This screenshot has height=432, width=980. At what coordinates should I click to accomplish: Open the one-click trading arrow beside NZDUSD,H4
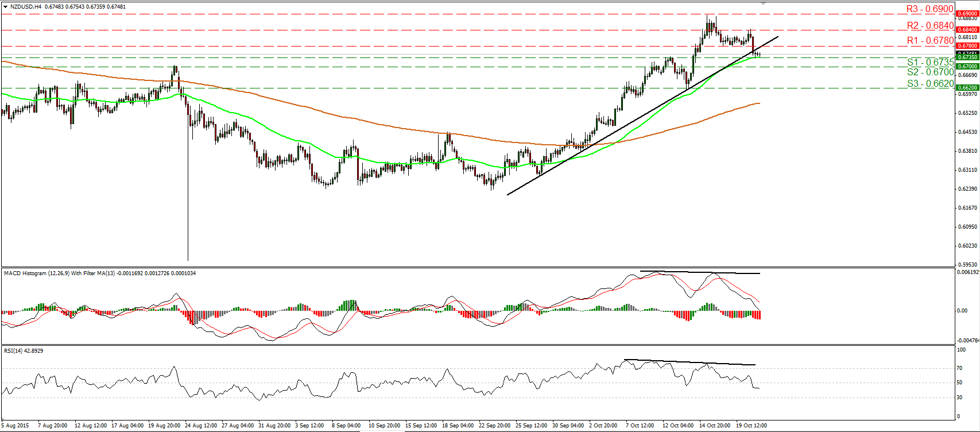coord(5,7)
